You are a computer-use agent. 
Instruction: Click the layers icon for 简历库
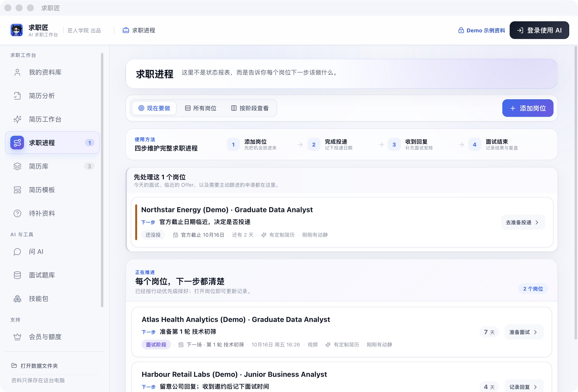coord(17,166)
